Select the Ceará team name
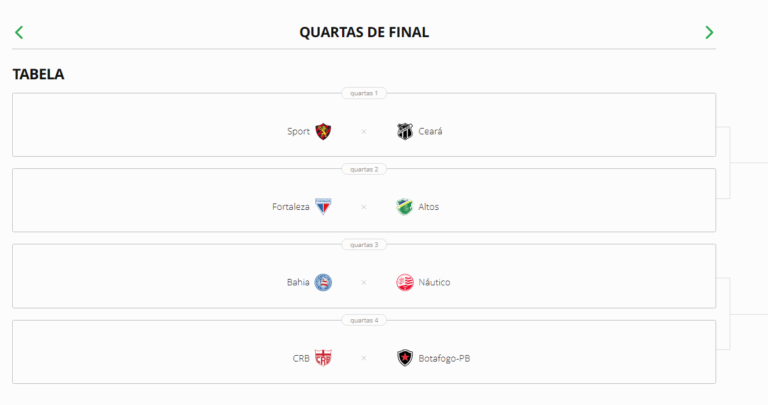This screenshot has height=405, width=768. [x=430, y=131]
